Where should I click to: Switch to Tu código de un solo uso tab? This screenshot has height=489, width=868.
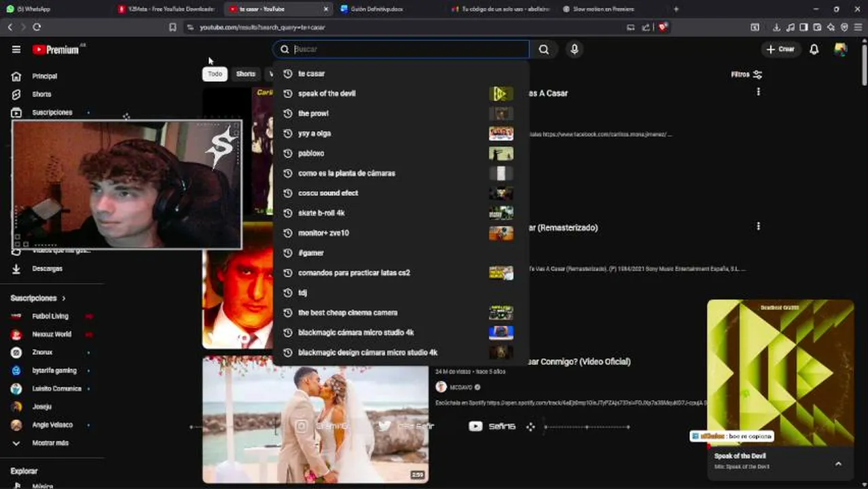tap(499, 9)
